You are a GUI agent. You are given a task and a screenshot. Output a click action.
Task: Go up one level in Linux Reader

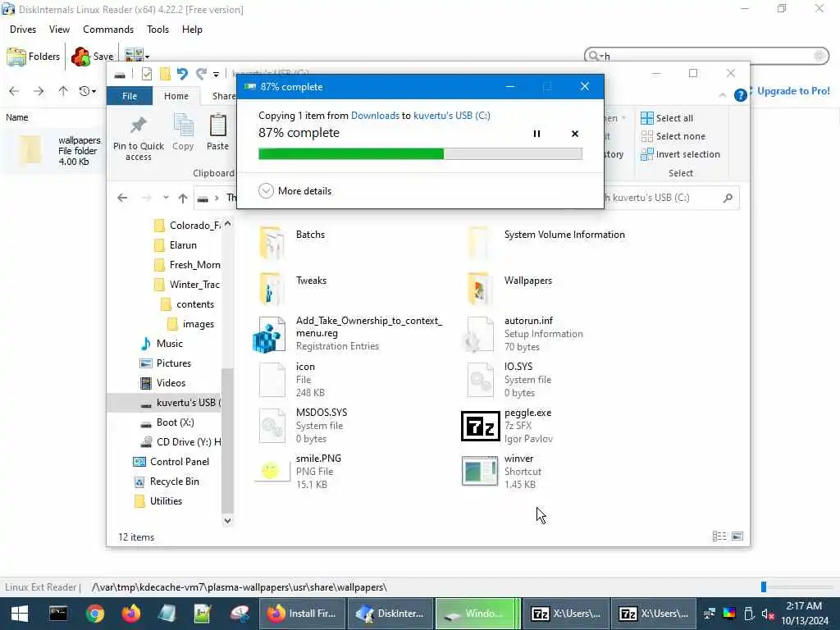[63, 91]
